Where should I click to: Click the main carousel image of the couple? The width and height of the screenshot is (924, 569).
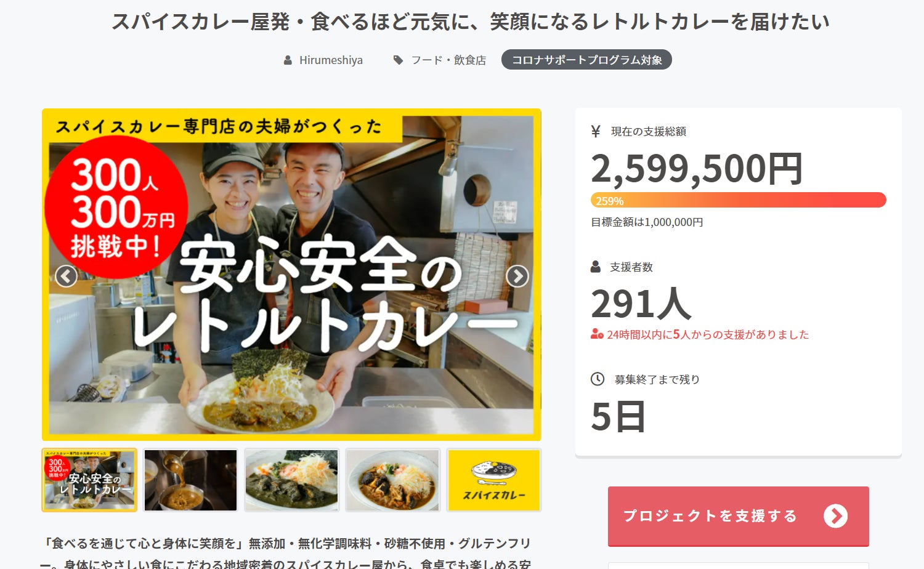click(x=291, y=275)
